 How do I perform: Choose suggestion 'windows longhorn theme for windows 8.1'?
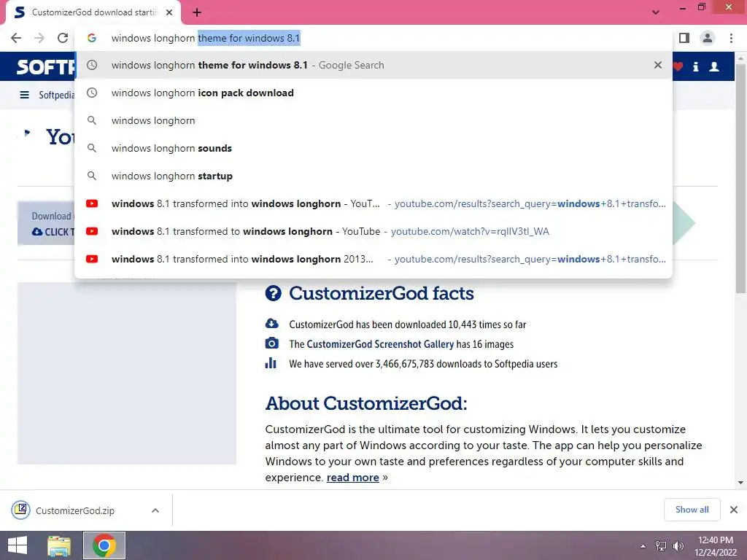[373, 65]
